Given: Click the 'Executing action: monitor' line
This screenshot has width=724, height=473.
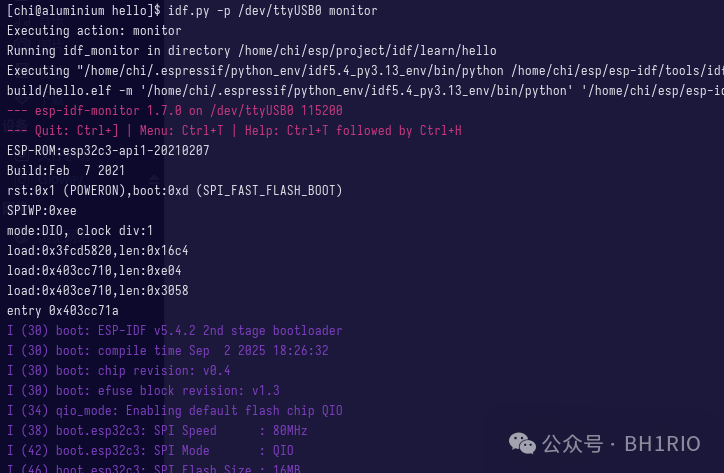Looking at the screenshot, I should click(x=94, y=31).
